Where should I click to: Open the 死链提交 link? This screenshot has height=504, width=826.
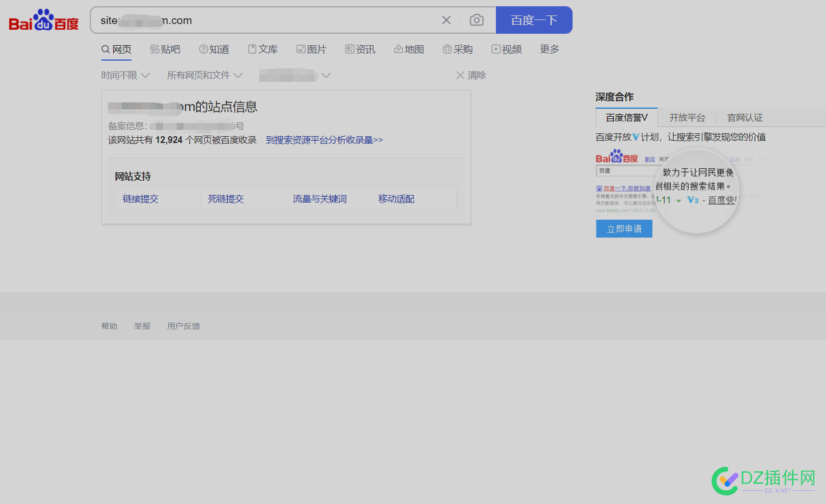225,199
